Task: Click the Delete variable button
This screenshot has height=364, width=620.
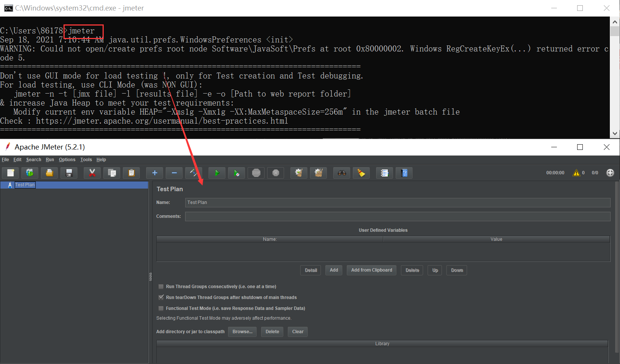Action: 412,270
